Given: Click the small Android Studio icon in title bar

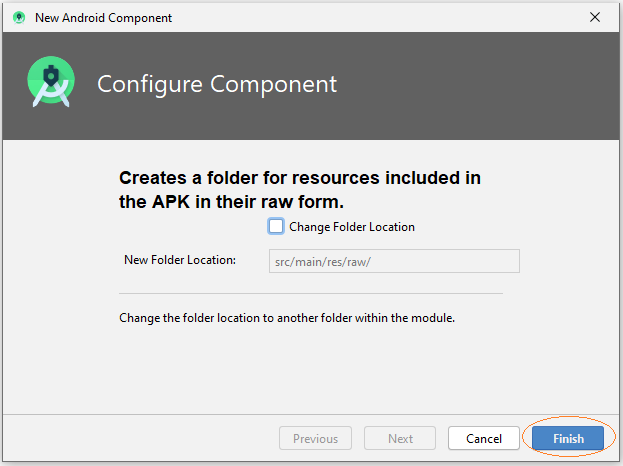Looking at the screenshot, I should 19,17.
